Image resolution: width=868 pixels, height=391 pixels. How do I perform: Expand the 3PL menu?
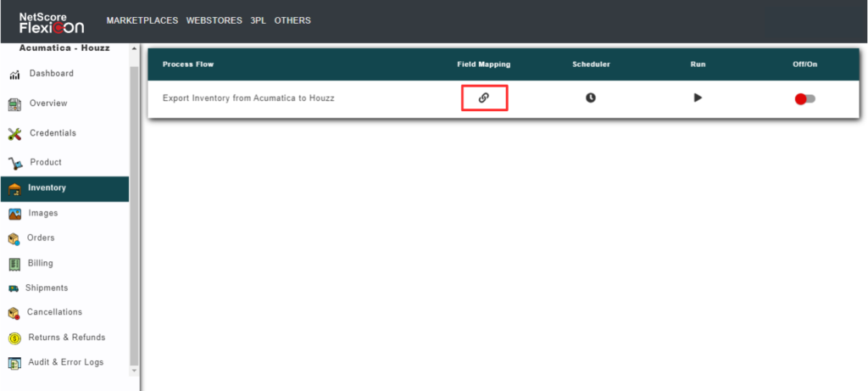click(x=258, y=20)
